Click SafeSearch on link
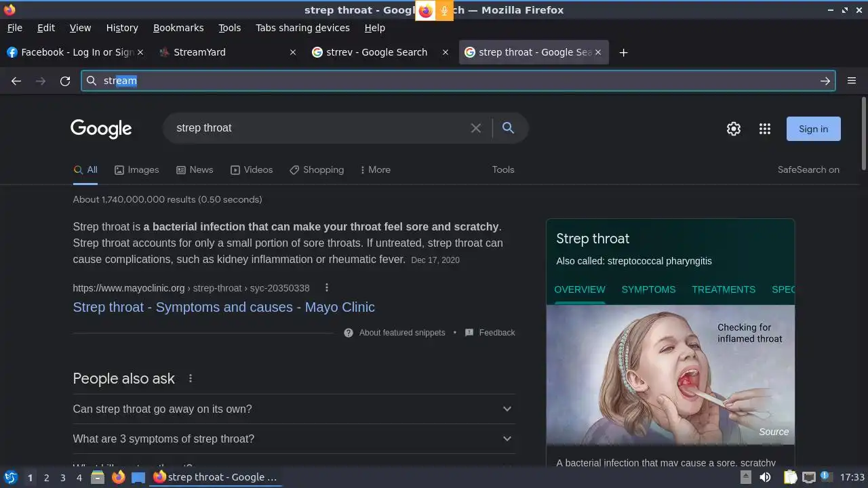This screenshot has width=868, height=488. click(x=808, y=169)
